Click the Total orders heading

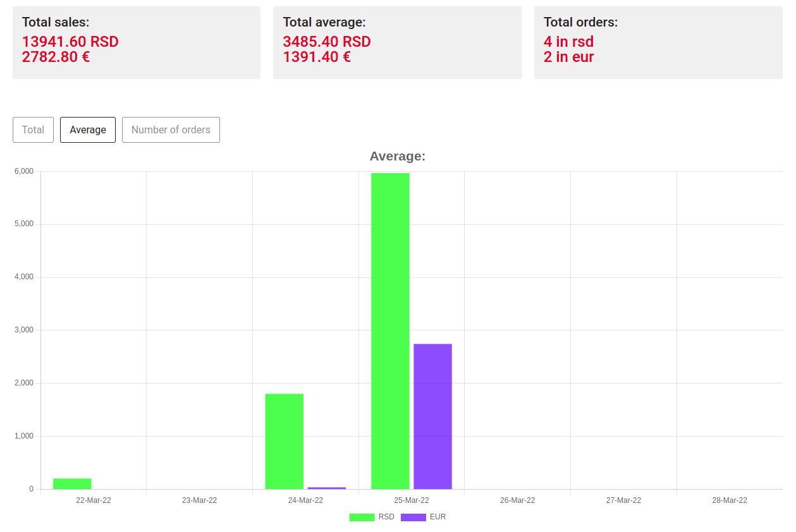[x=580, y=22]
